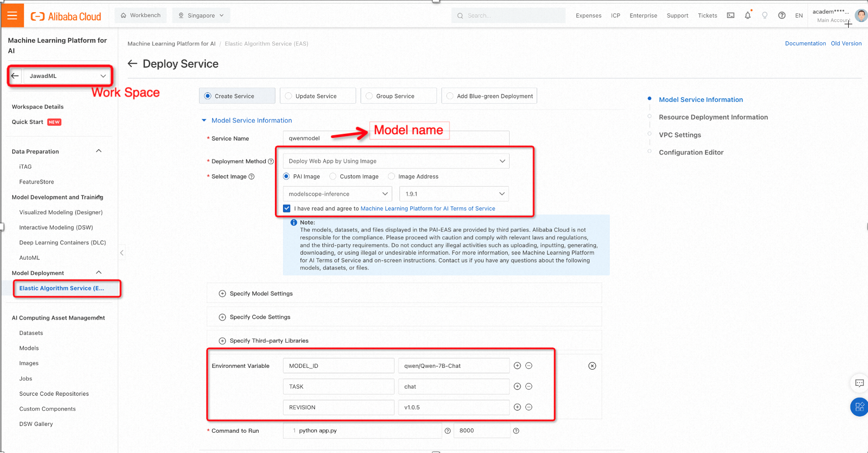Choose PAI Image radio button
This screenshot has width=868, height=453.
coord(287,177)
